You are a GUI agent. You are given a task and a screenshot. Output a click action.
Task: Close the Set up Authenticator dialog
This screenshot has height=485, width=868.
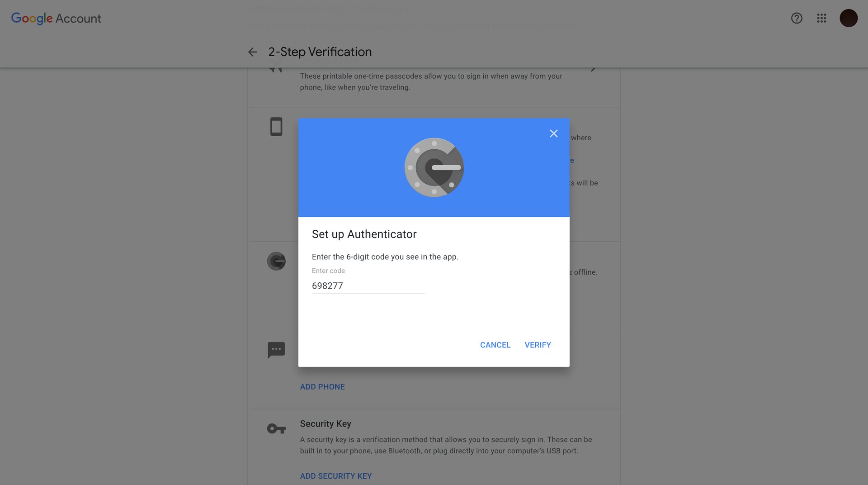[x=554, y=133]
